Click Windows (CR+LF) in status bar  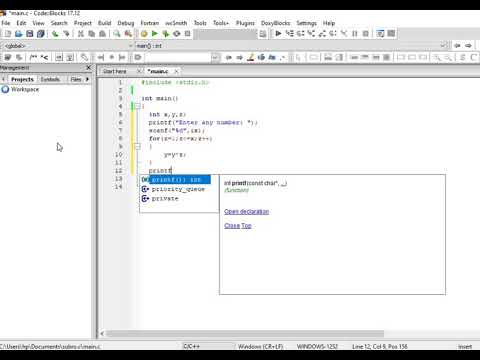260,346
